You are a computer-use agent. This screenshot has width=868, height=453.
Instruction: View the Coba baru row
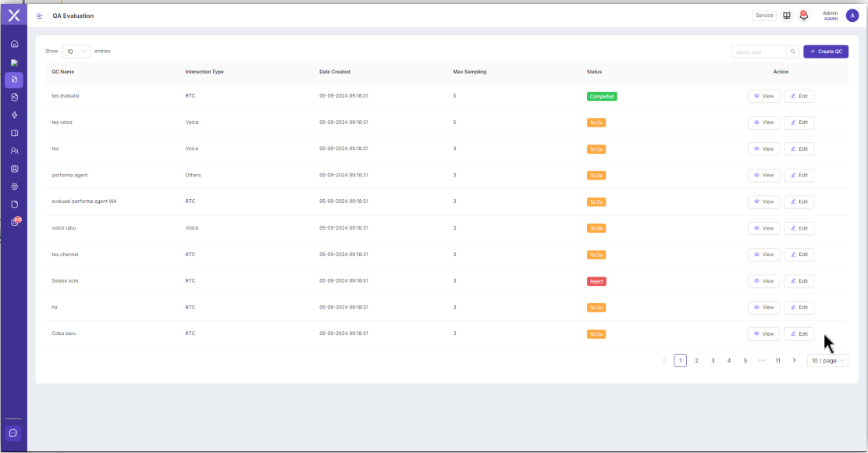(764, 334)
